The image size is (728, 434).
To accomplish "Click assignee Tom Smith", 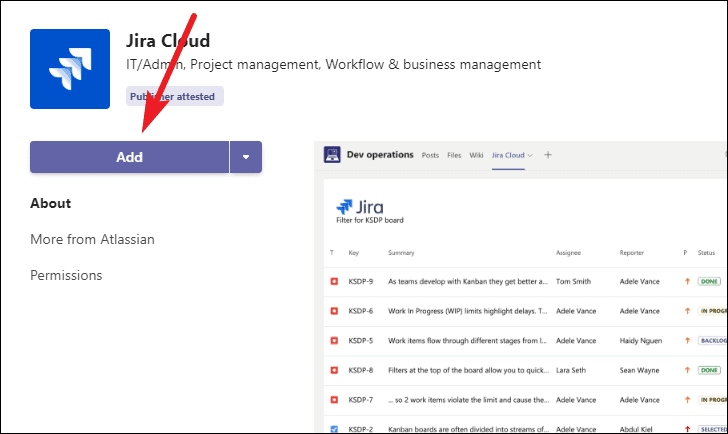I will (573, 281).
